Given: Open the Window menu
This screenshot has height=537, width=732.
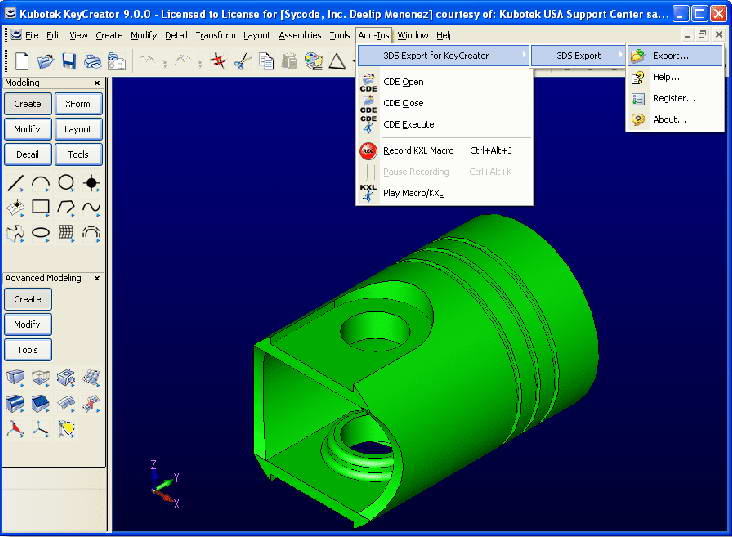Looking at the screenshot, I should 413,35.
